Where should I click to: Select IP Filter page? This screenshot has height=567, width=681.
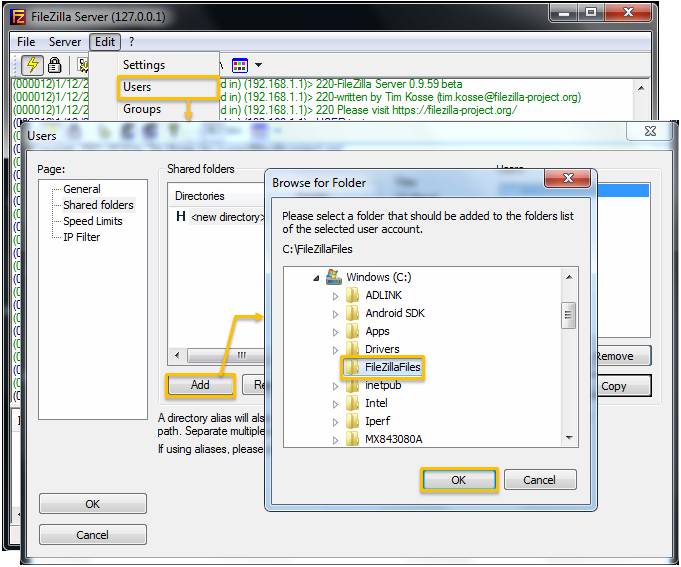tap(82, 237)
